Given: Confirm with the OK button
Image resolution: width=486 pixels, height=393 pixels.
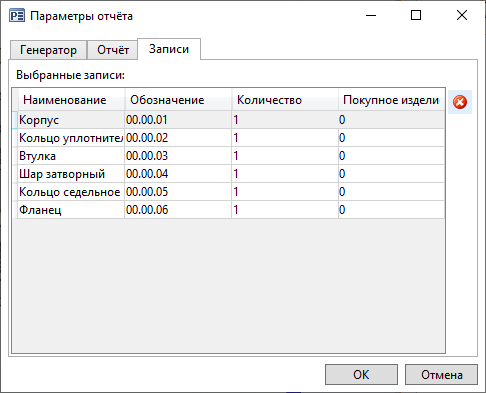Looking at the screenshot, I should [361, 375].
